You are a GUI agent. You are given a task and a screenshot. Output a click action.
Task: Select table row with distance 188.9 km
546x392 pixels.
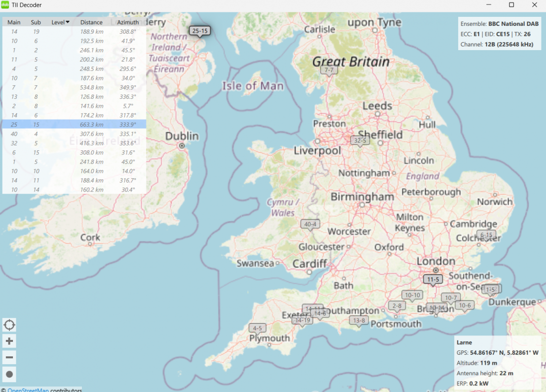[x=74, y=32]
